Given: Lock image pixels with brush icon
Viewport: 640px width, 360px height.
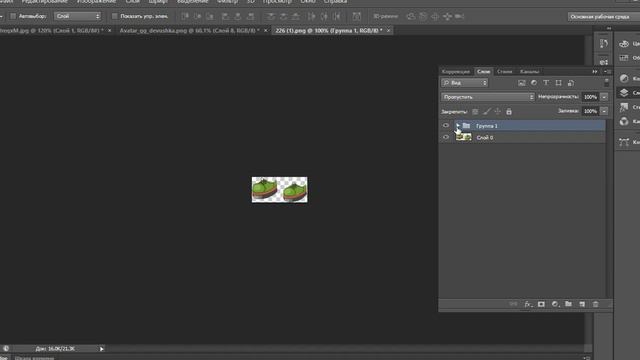Looking at the screenshot, I should [487, 111].
